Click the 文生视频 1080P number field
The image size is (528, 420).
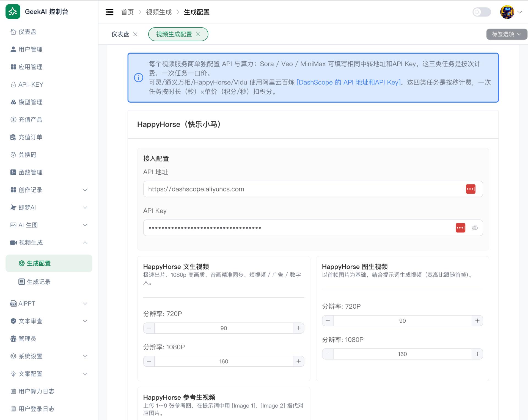click(224, 361)
